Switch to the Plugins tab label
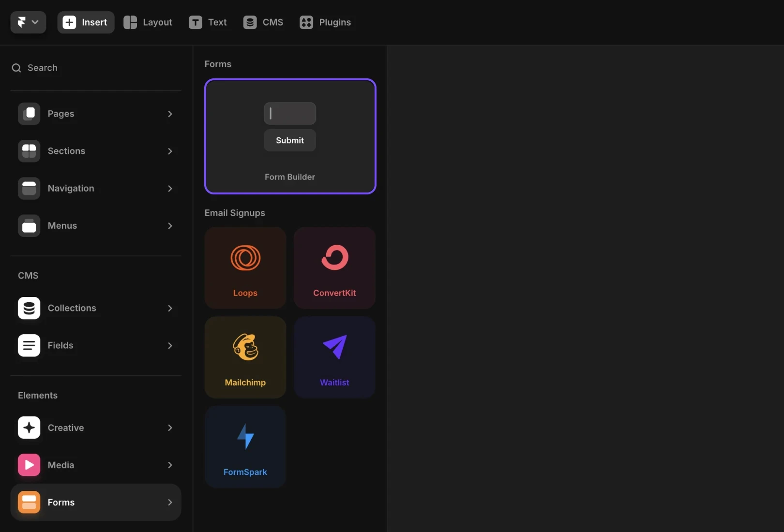Image resolution: width=784 pixels, height=532 pixels. 335,22
